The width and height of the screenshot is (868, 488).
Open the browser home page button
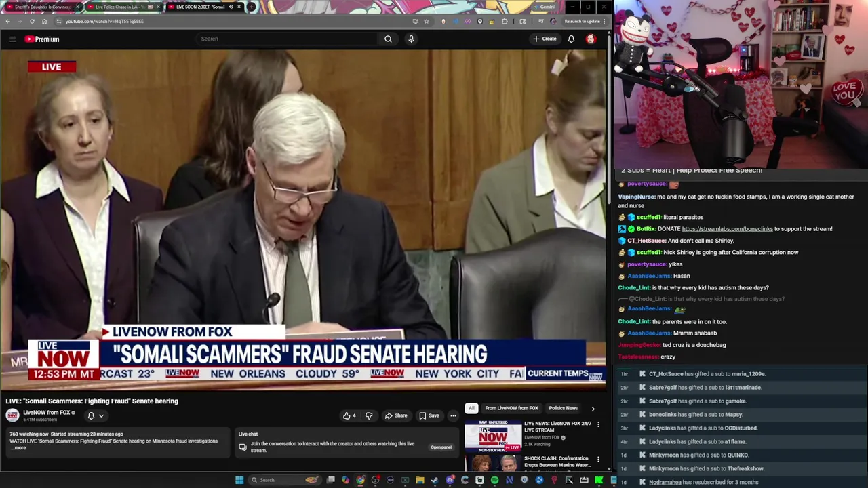point(45,21)
